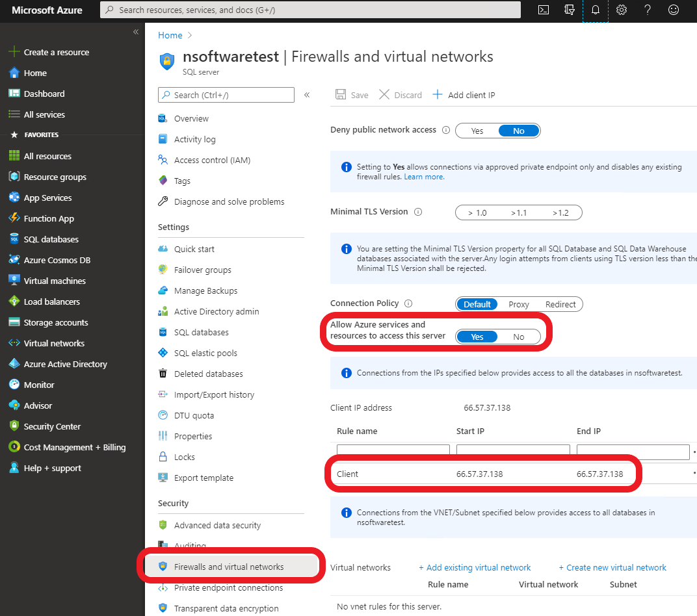This screenshot has height=616, width=697.
Task: Click Add existing virtual network link
Action: click(x=475, y=567)
